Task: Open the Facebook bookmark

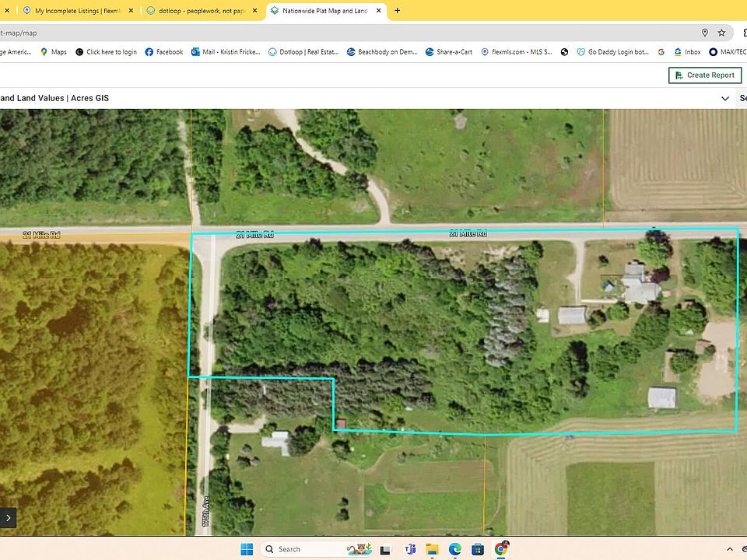Action: [164, 52]
